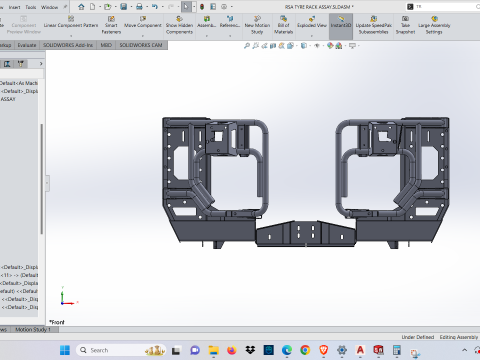Open the Tools menu
The height and width of the screenshot is (360, 480).
click(31, 7)
